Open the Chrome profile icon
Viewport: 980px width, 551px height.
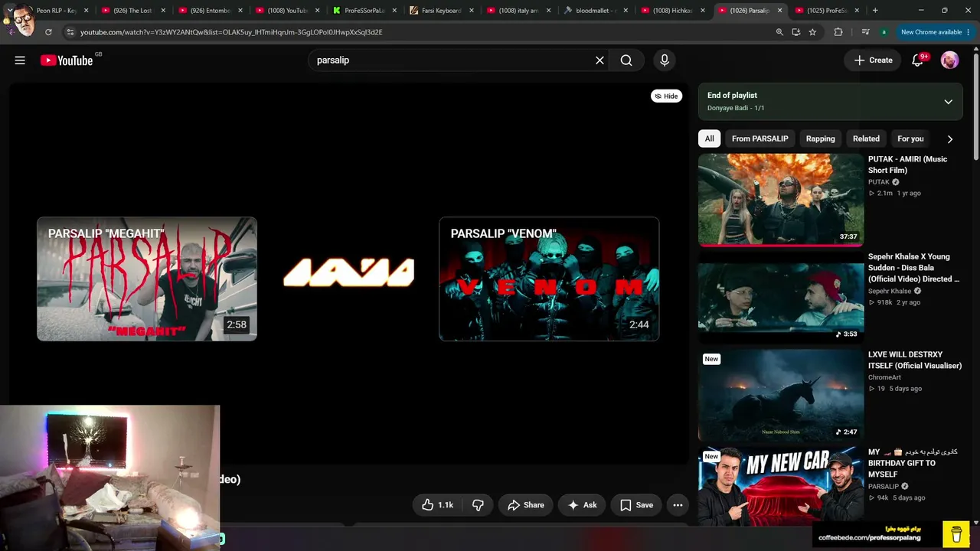884,32
